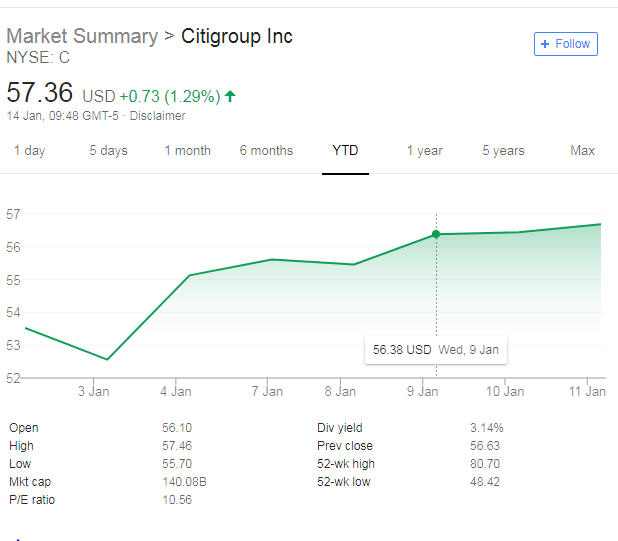Click the green up arrow icon
Screen dimensions: 618x541
[x=231, y=96]
